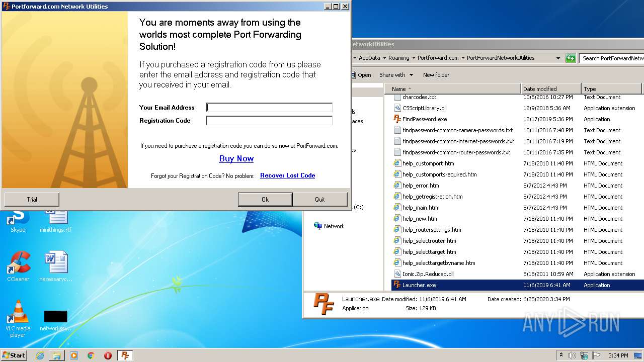
Task: Sort files by Date modified column
Action: [551, 88]
